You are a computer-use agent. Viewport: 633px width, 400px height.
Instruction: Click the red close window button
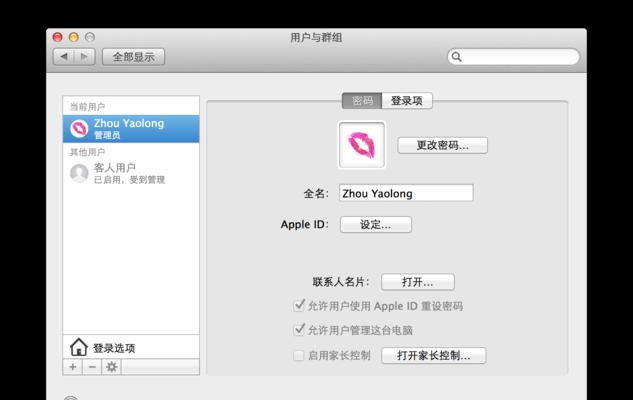(x=58, y=37)
